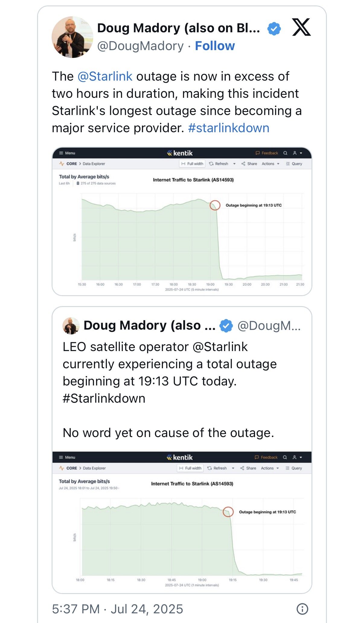Open the #starlinkdown hashtag link

pyautogui.click(x=228, y=128)
